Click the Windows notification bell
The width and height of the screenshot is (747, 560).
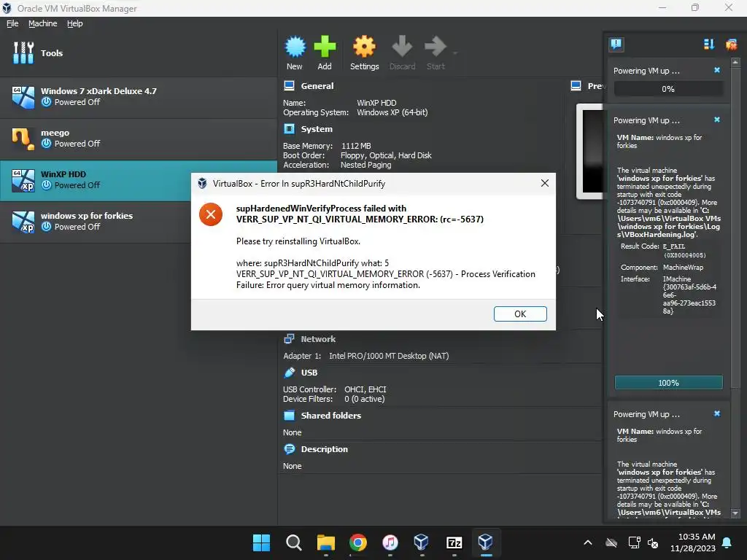pos(727,542)
